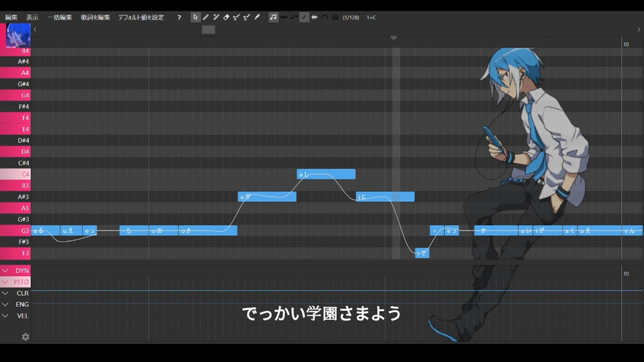
Task: Click the D4 piano key
Action: pos(15,152)
